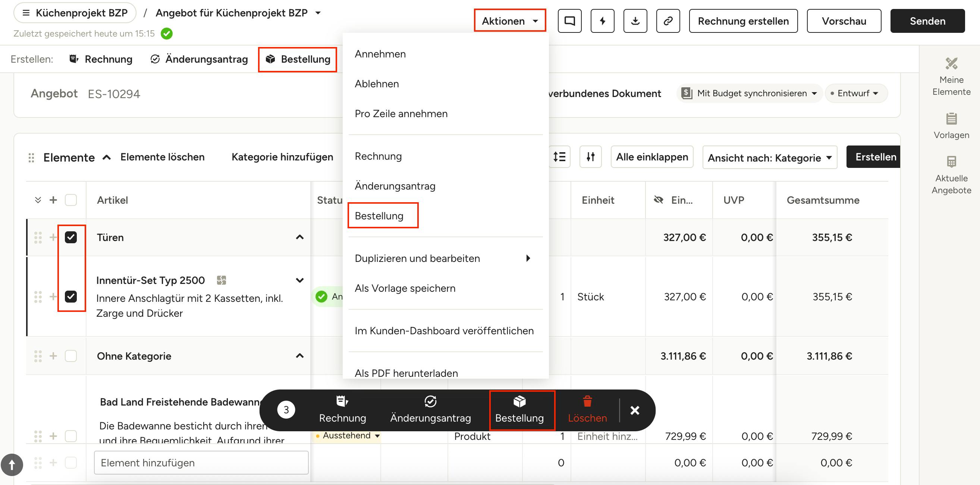980x485 pixels.
Task: Uncheck the Türen category checkbox
Action: pos(71,237)
